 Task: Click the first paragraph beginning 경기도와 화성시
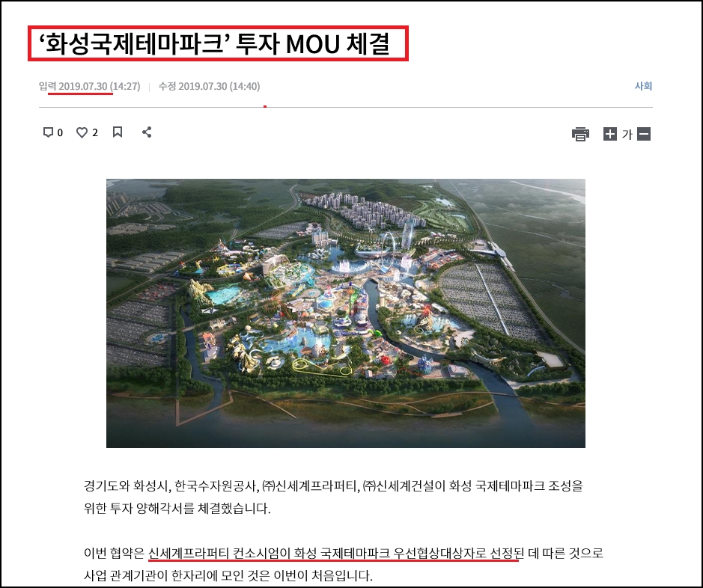coord(333,486)
